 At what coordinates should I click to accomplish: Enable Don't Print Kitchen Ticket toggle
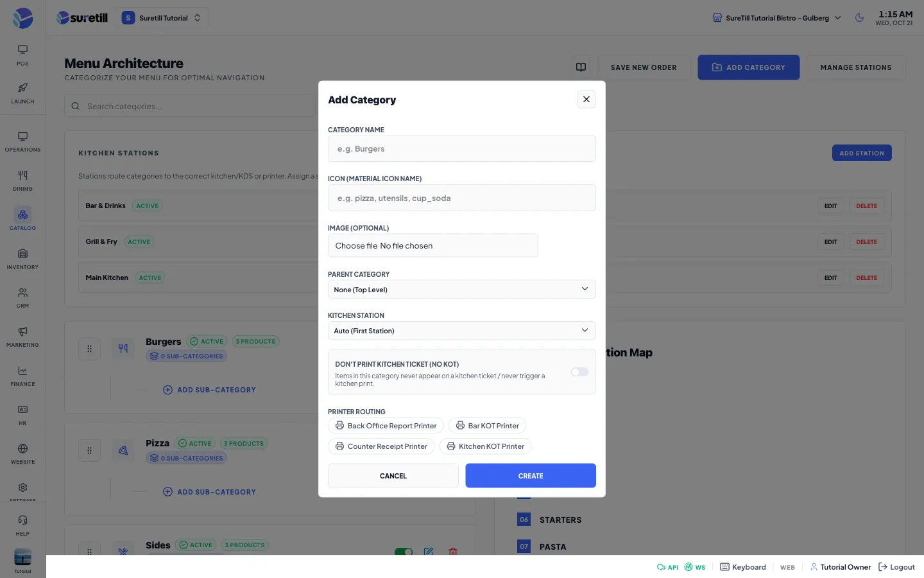[x=579, y=372]
